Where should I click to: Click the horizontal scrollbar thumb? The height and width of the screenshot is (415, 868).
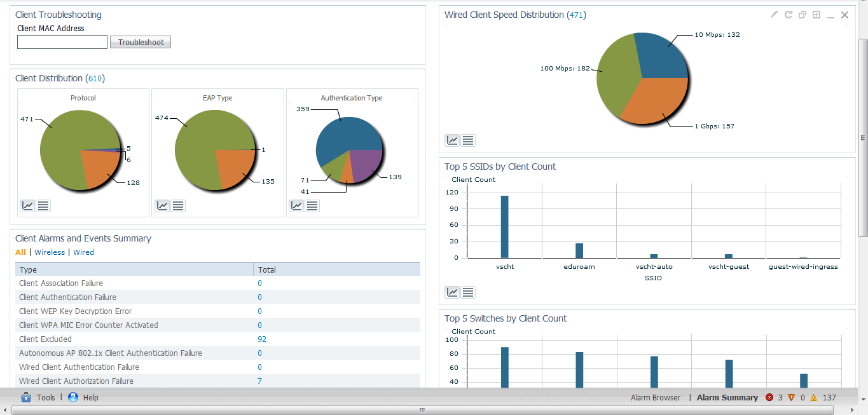pyautogui.click(x=422, y=411)
